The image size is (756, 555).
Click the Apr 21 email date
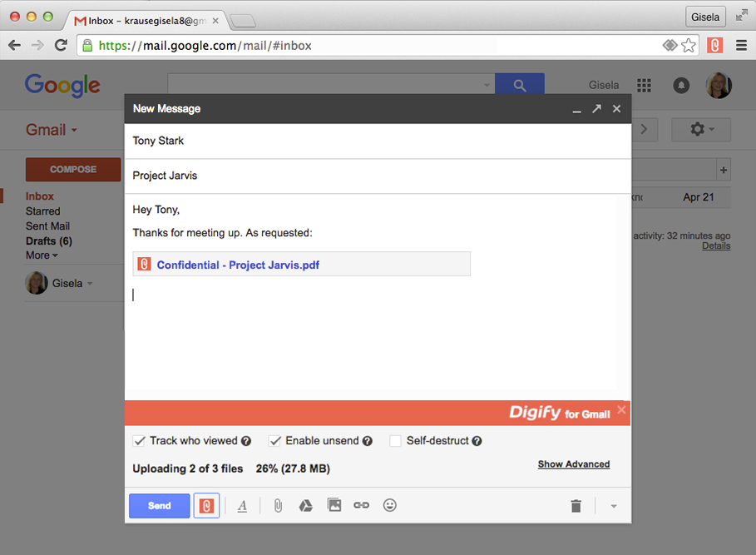698,197
